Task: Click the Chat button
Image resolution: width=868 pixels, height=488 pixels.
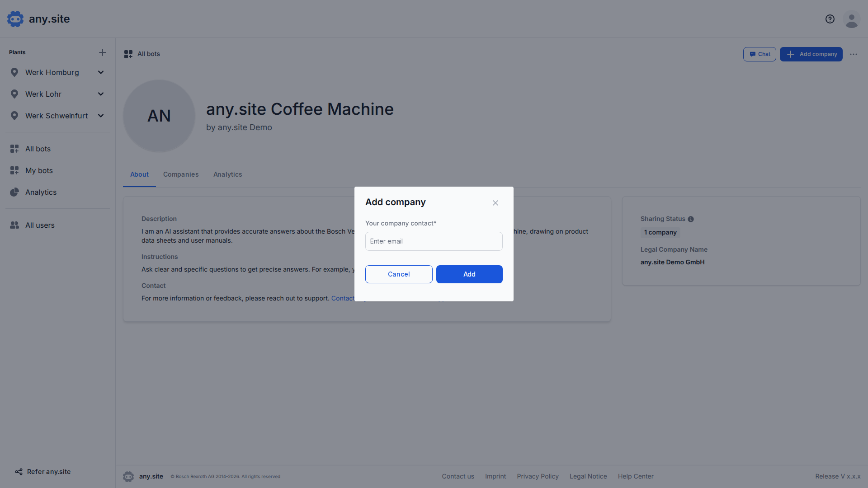Action: pos(759,54)
